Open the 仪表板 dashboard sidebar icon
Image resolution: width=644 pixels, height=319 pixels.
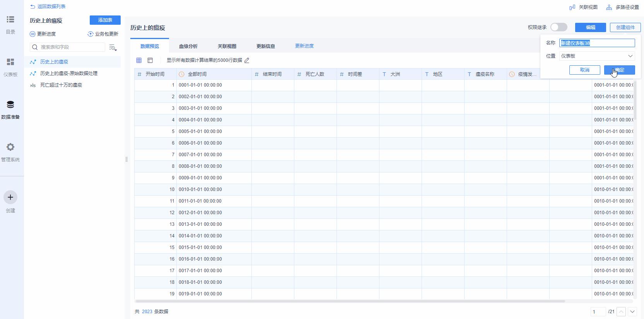[10, 62]
